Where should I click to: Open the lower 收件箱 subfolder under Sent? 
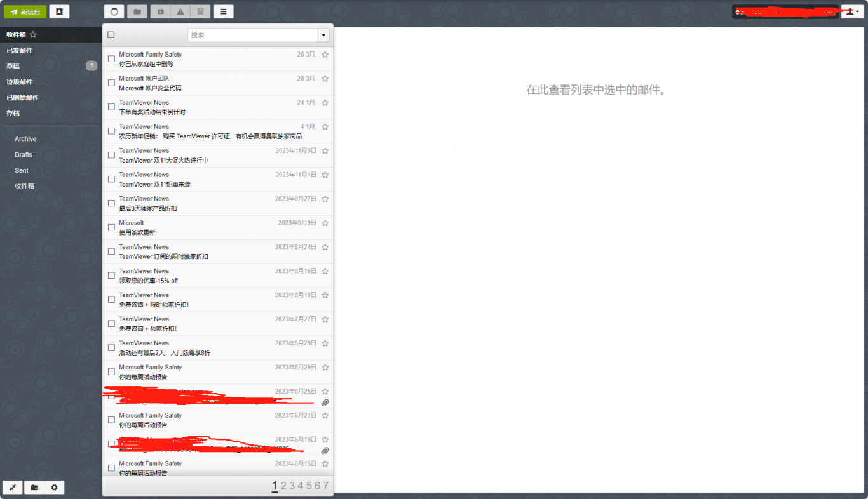(51, 187)
